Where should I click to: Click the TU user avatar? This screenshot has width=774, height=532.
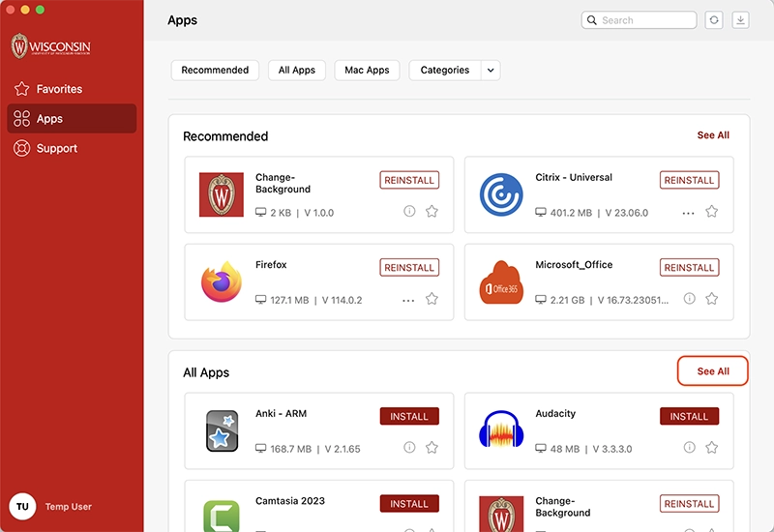pyautogui.click(x=22, y=506)
